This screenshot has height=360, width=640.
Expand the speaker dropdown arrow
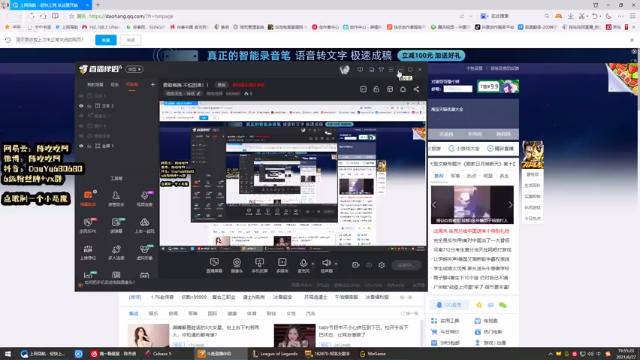click(336, 264)
